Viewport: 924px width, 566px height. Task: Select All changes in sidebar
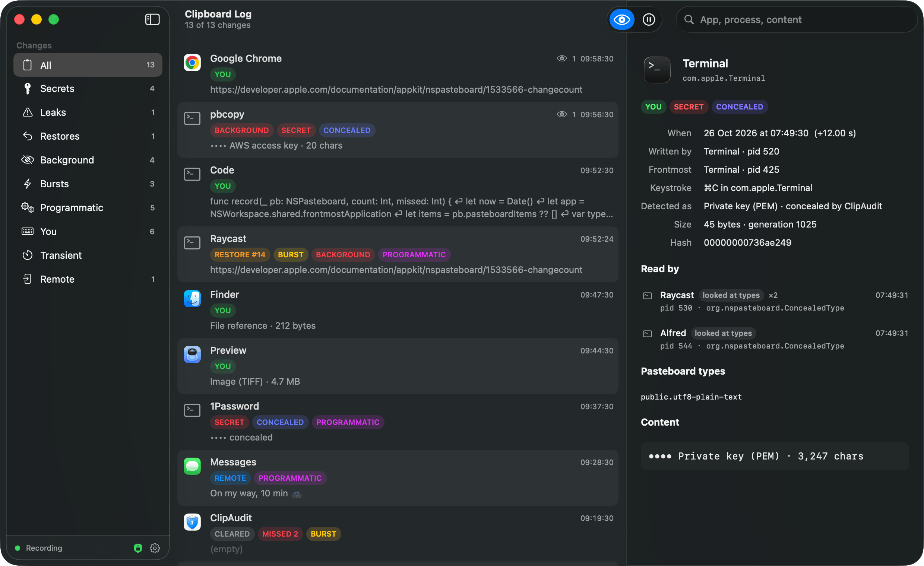point(88,65)
